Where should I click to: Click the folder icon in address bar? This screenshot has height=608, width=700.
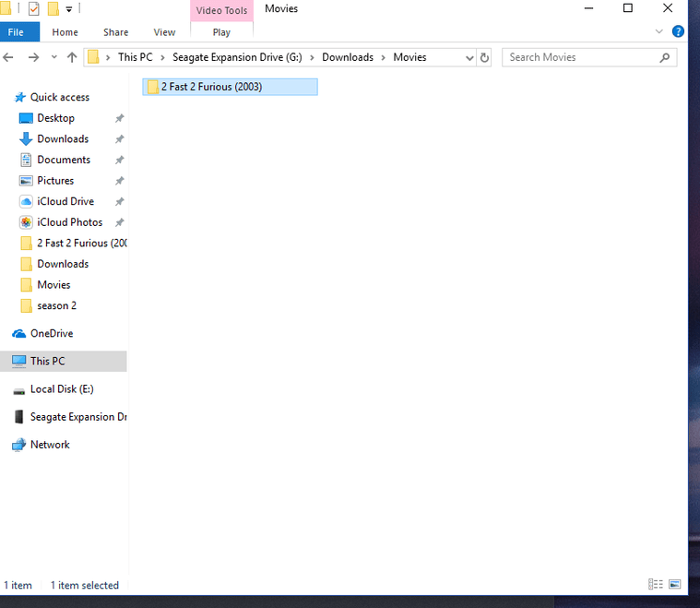click(x=93, y=57)
